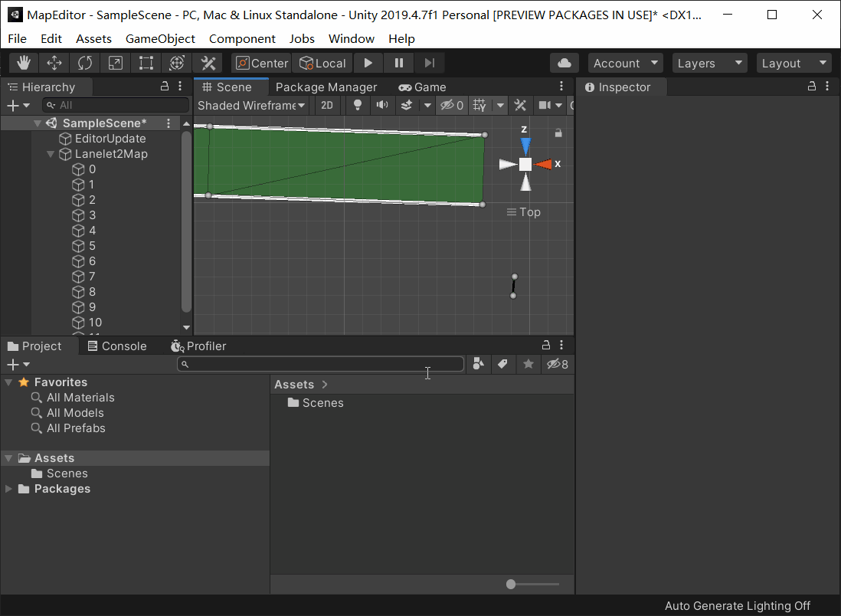This screenshot has width=841, height=616.
Task: Pause the game
Action: coord(398,64)
